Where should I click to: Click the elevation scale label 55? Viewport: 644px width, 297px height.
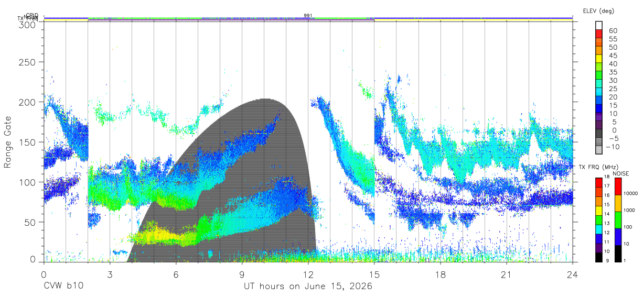click(x=613, y=39)
